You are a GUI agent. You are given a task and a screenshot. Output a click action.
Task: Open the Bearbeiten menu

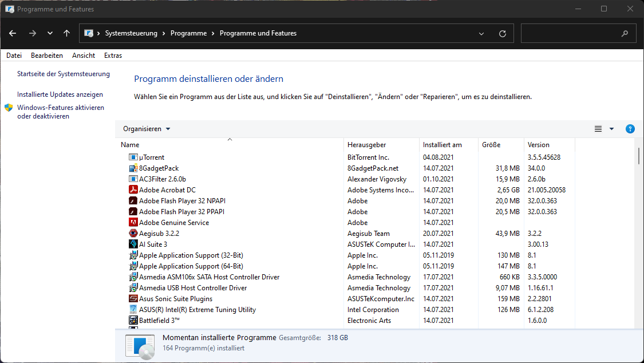pos(46,55)
